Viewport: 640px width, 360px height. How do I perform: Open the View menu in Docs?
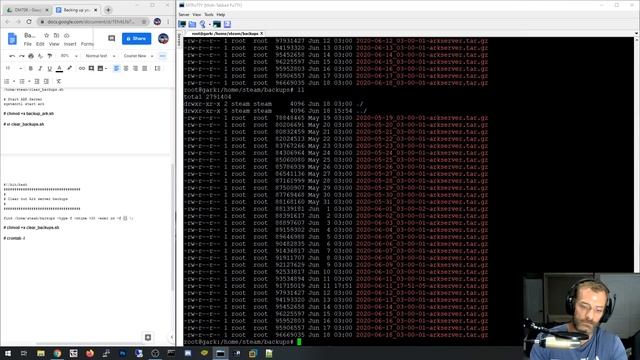click(54, 44)
